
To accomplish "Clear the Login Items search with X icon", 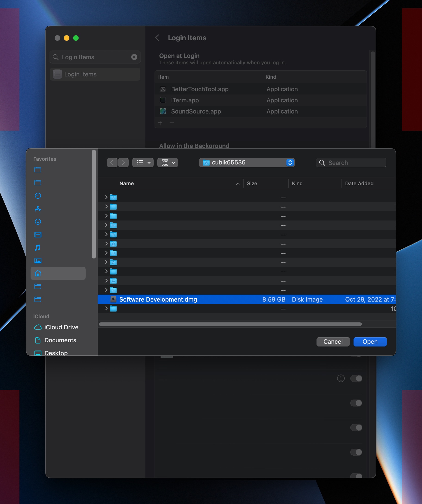I will (x=134, y=57).
